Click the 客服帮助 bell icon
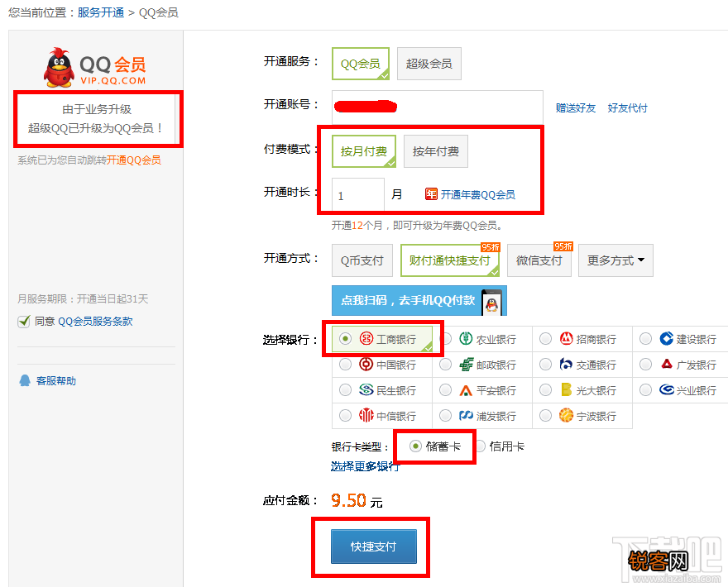728x587 pixels. tap(25, 380)
